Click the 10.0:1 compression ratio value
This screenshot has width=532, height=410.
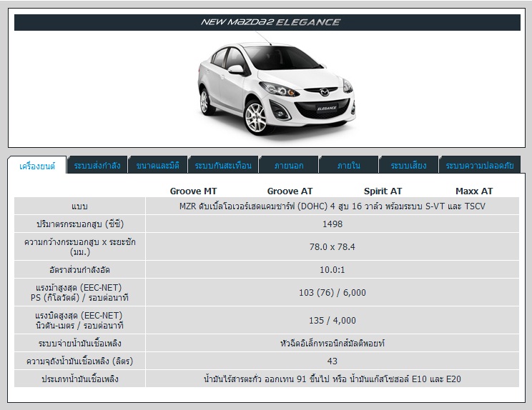[332, 270]
